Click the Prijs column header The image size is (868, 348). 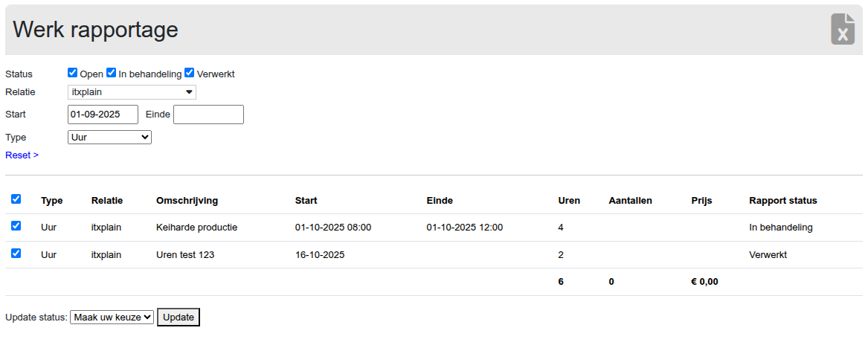(x=702, y=201)
